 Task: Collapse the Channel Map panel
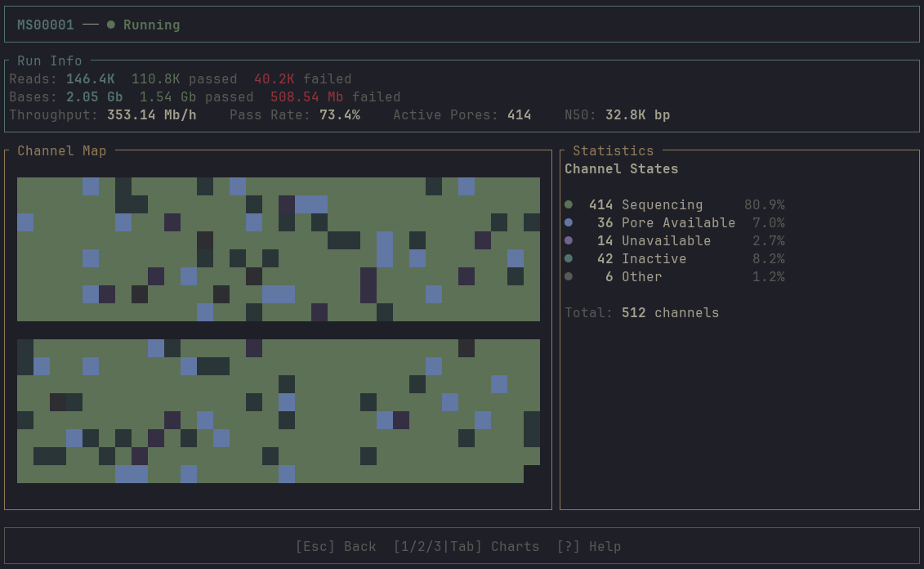(61, 150)
